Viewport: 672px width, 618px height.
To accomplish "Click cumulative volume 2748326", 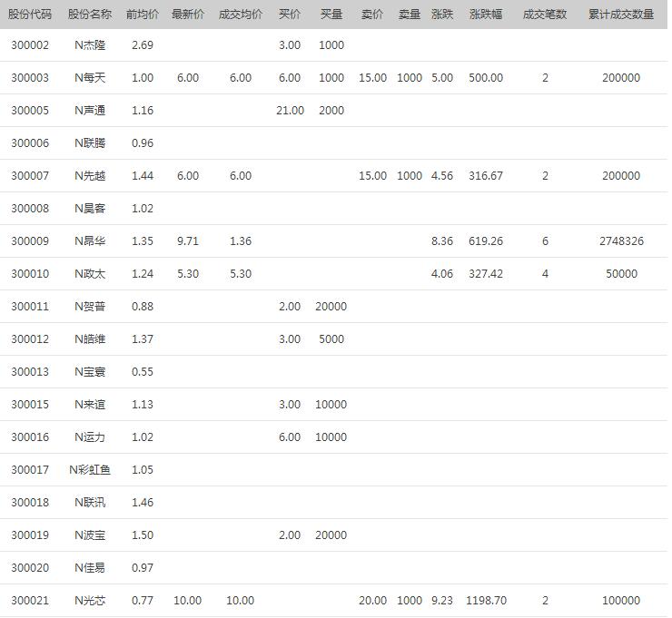I will point(621,241).
